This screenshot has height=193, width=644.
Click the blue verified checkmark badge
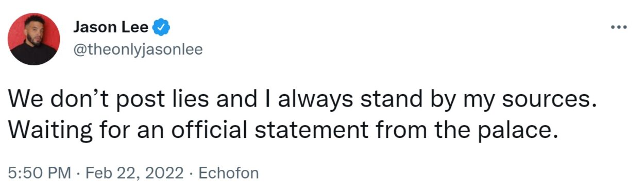162,27
